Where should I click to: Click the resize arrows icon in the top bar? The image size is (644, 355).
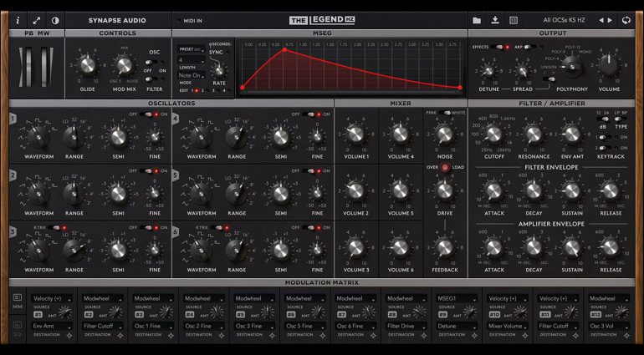coord(37,20)
